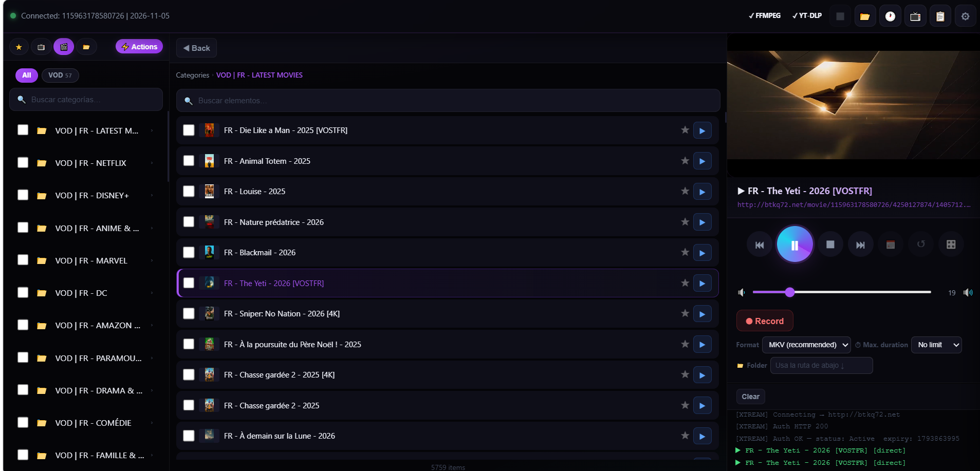The height and width of the screenshot is (471, 980).
Task: Select checkbox for Sniper: No Nation - 2026
Action: point(189,314)
